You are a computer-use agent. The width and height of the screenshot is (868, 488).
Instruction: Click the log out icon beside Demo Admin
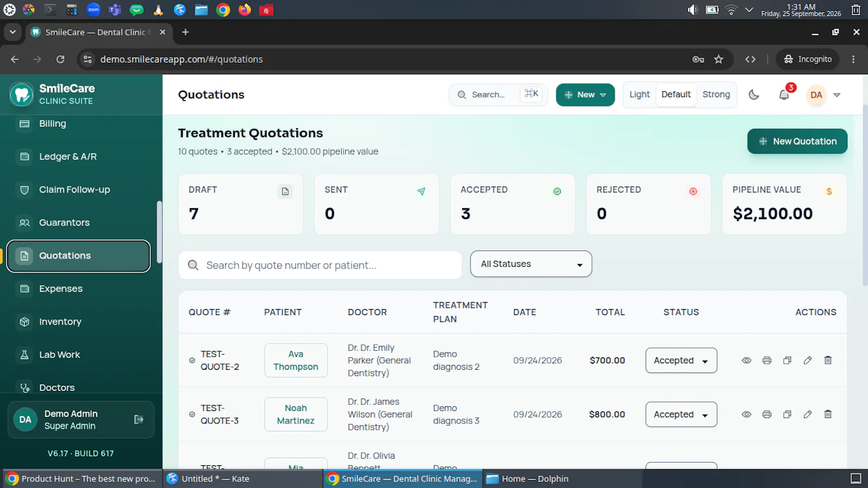point(139,420)
